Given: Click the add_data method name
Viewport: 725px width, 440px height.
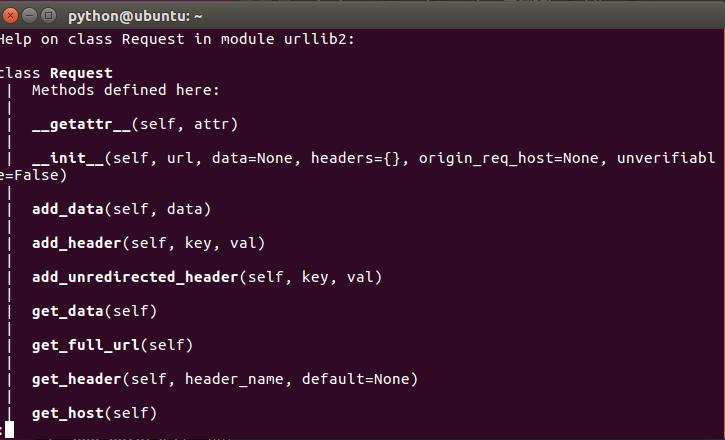Looking at the screenshot, I should point(67,209).
